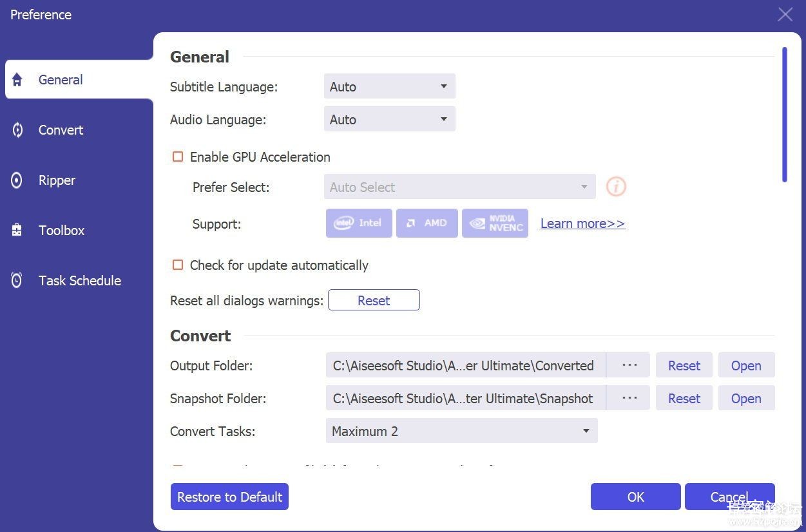Click the General home icon in sidebar
The image size is (806, 532).
pos(17,80)
